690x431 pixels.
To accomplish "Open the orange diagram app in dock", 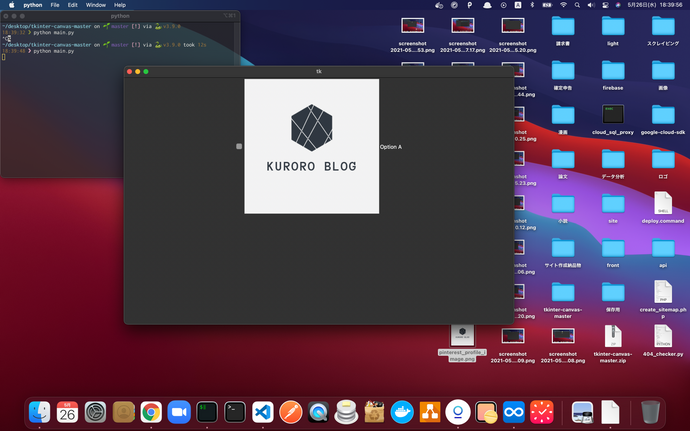I will [x=430, y=413].
